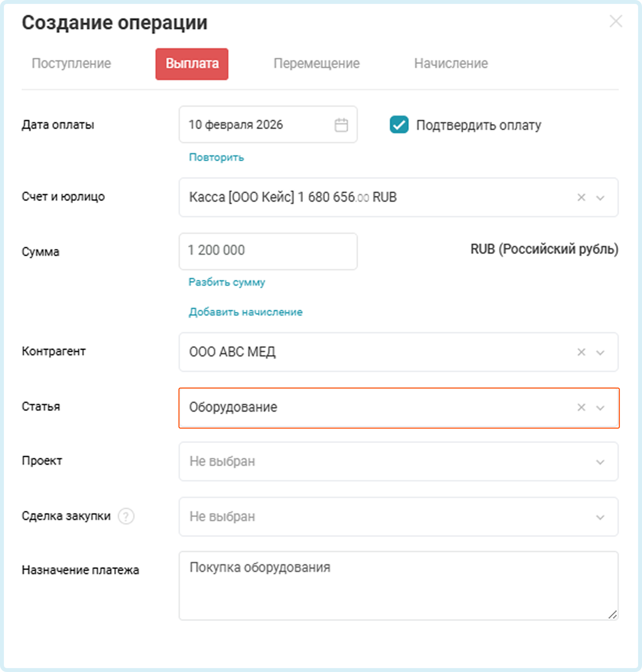642x672 pixels.
Task: Clear the selected account and legal entity
Action: tap(581, 197)
